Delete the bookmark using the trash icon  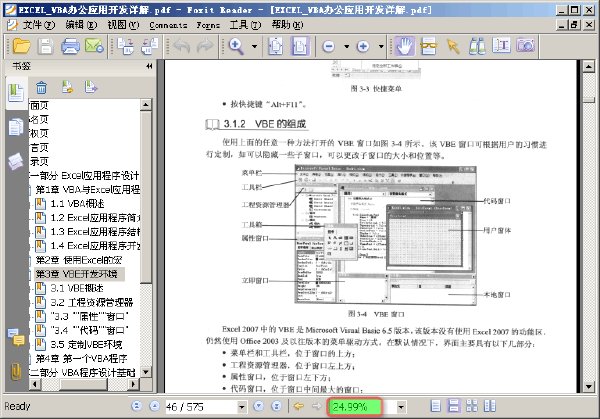coord(41,88)
